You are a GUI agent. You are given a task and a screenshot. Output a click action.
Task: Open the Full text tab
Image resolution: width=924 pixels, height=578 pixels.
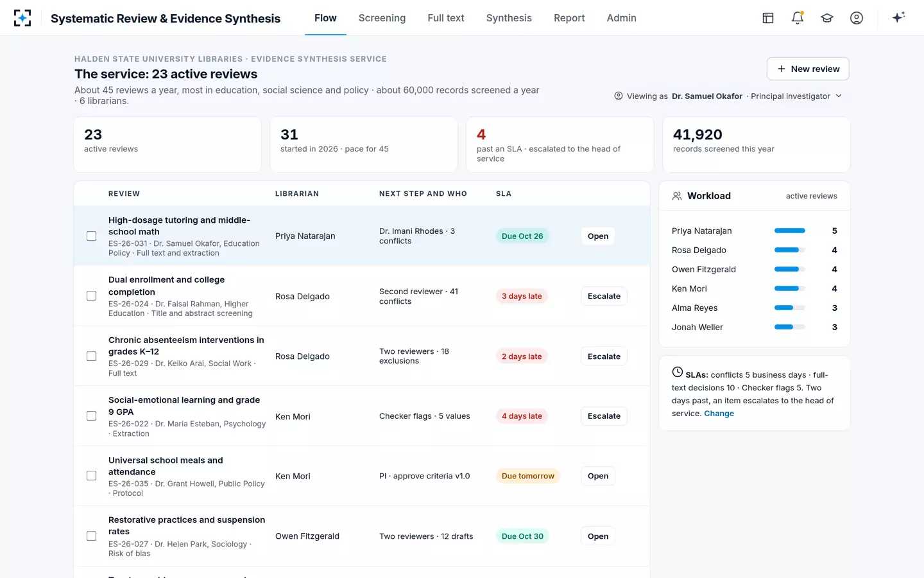click(446, 18)
